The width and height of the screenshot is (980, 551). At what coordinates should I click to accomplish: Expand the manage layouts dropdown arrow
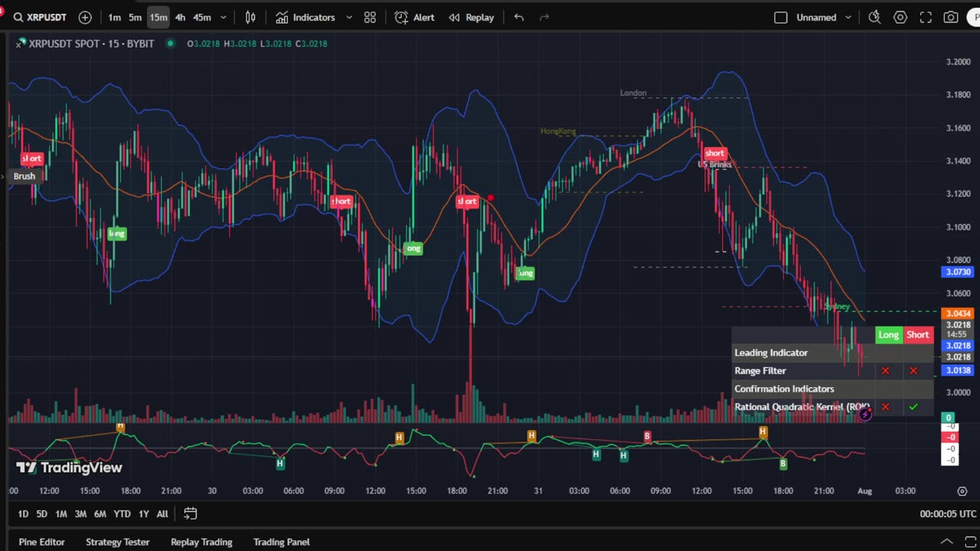[x=848, y=17]
